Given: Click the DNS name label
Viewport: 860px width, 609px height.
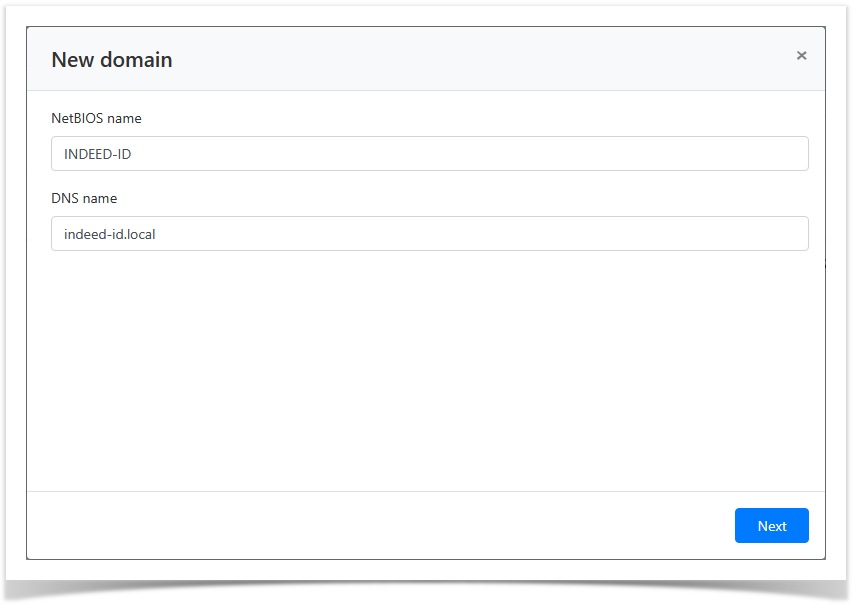Looking at the screenshot, I should [x=84, y=198].
